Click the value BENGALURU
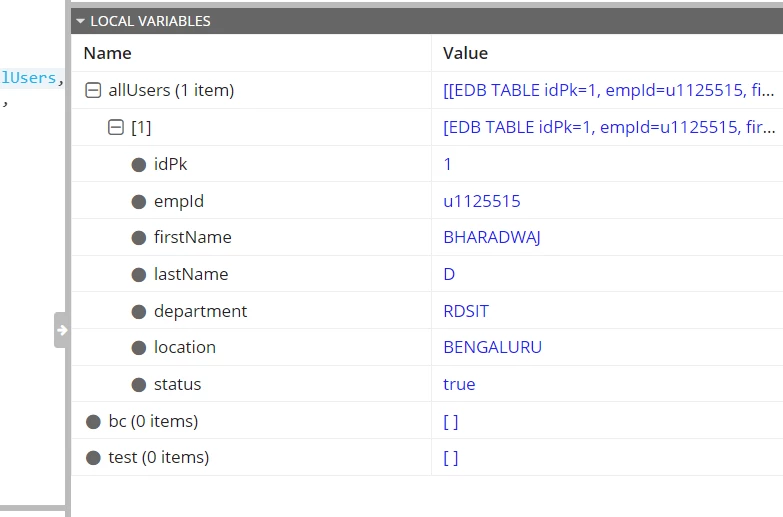Image resolution: width=783 pixels, height=517 pixels. coord(492,347)
